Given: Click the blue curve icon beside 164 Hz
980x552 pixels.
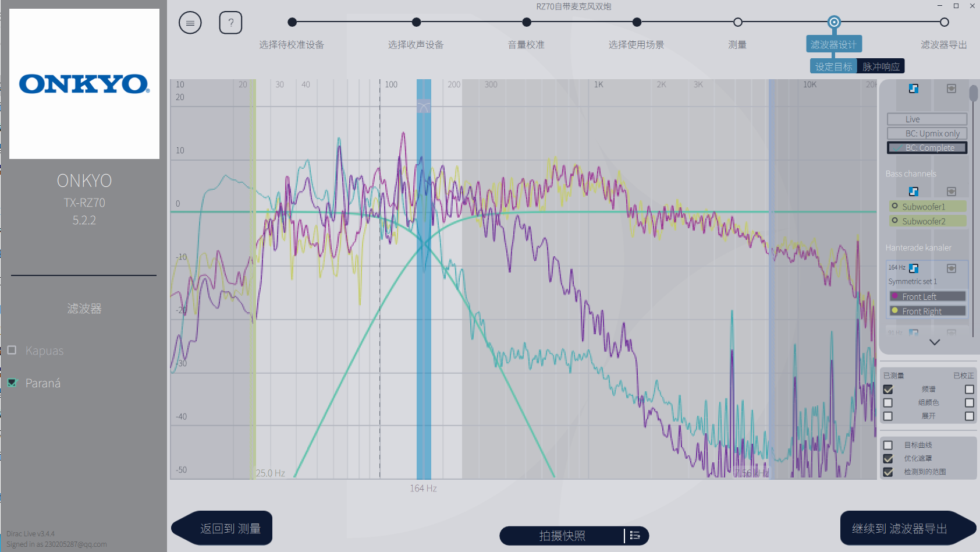Looking at the screenshot, I should click(914, 268).
